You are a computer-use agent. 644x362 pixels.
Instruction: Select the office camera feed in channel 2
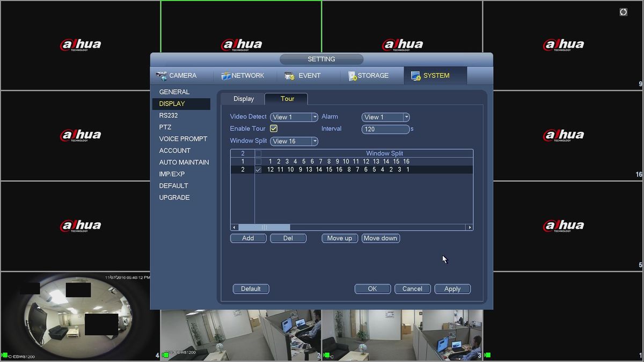(241, 335)
